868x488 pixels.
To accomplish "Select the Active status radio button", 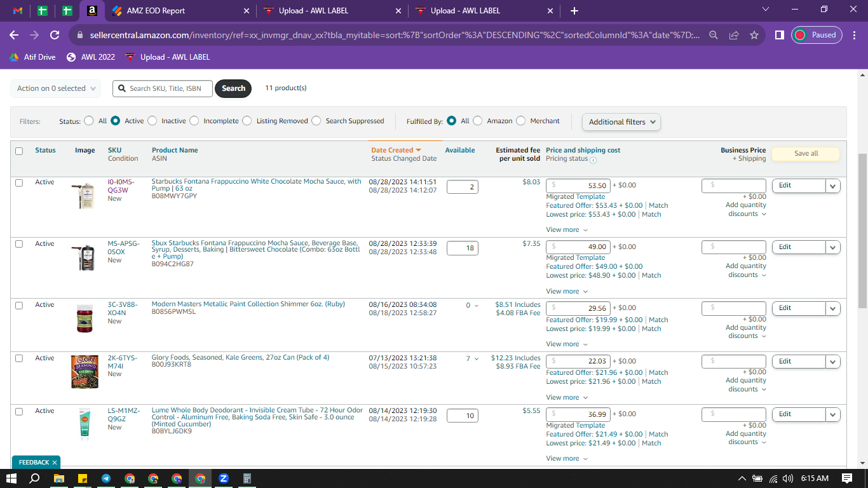I will 116,121.
